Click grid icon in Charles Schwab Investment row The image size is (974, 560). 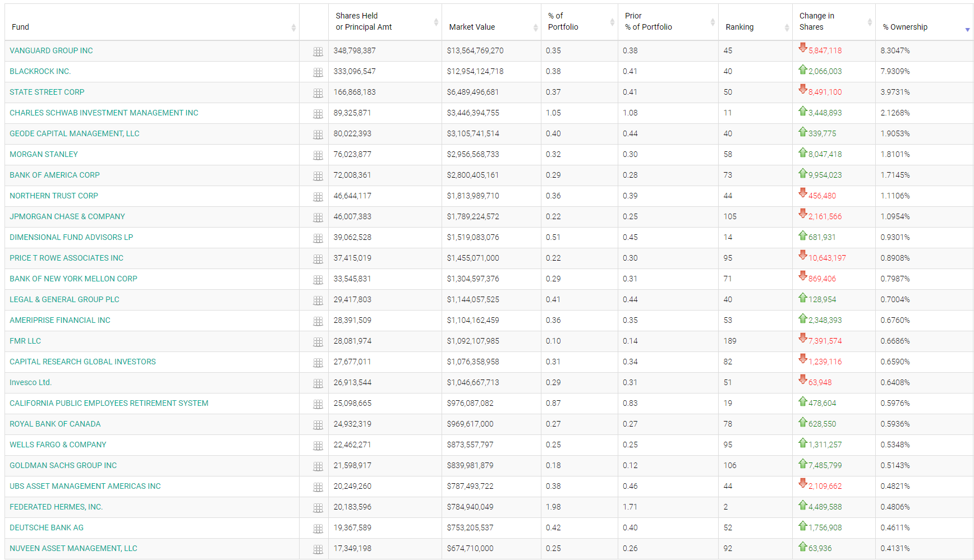(318, 114)
